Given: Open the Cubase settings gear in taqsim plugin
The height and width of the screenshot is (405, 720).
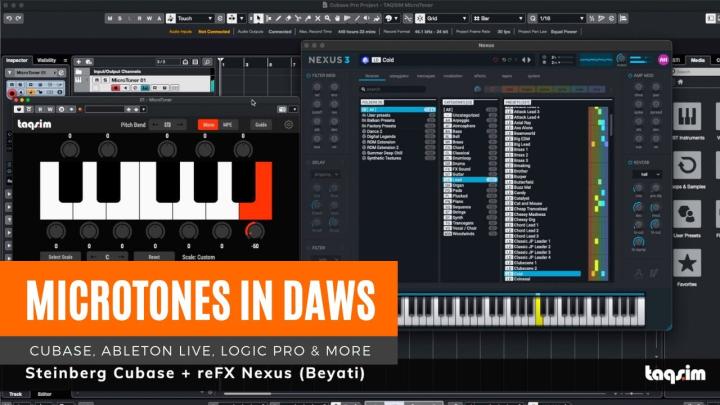Looking at the screenshot, I should [x=288, y=124].
